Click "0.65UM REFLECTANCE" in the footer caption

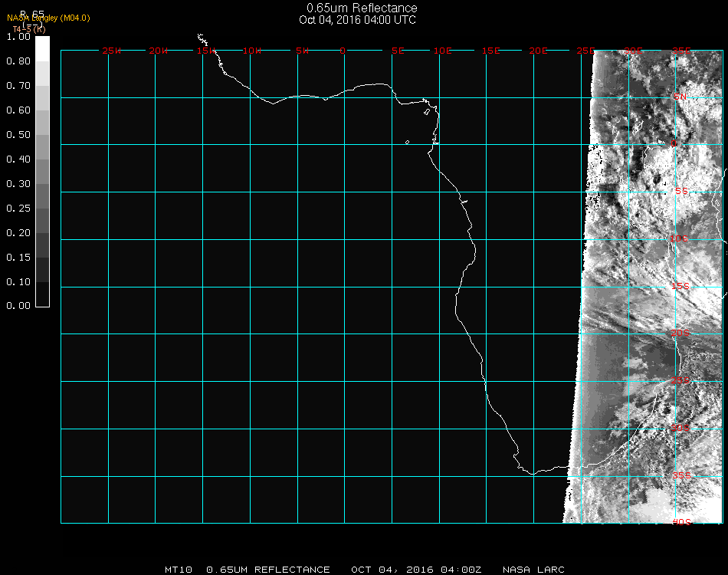click(x=268, y=570)
